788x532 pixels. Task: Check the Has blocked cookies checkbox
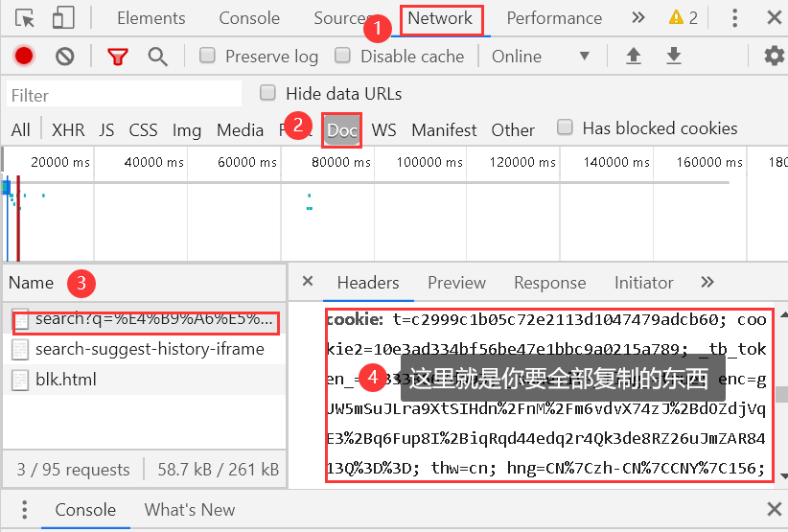(x=565, y=127)
